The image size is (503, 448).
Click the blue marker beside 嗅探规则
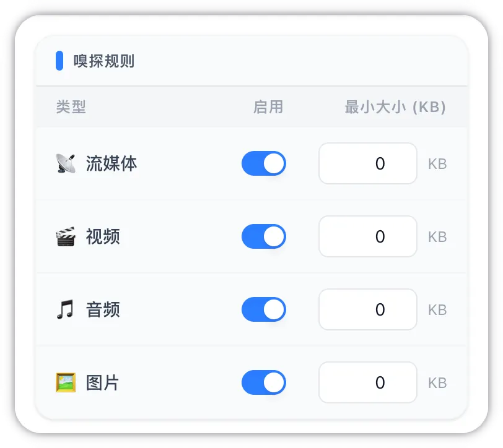click(x=59, y=61)
